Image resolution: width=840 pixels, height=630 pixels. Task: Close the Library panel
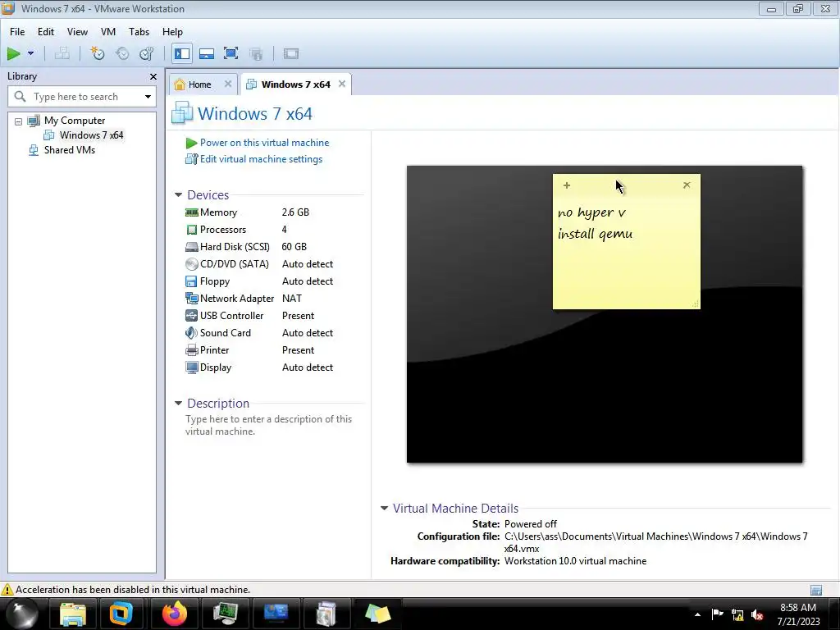tap(153, 76)
